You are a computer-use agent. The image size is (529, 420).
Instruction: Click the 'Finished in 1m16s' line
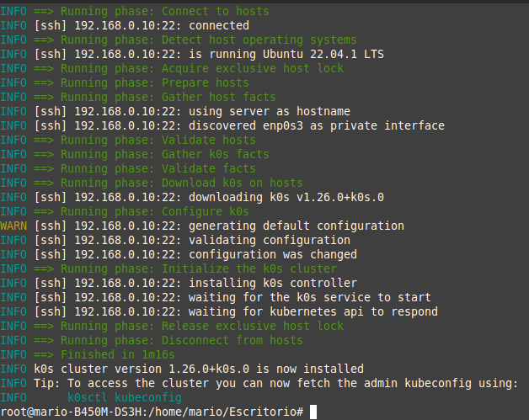[88, 354]
